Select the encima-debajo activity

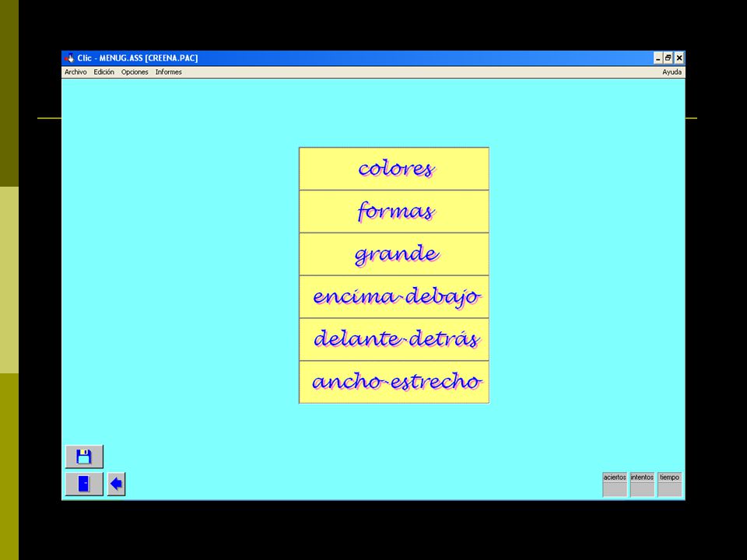[x=394, y=296]
